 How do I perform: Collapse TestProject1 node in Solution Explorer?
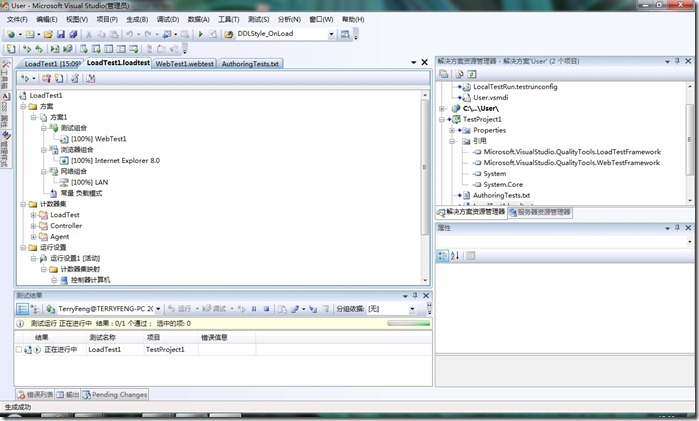(442, 120)
